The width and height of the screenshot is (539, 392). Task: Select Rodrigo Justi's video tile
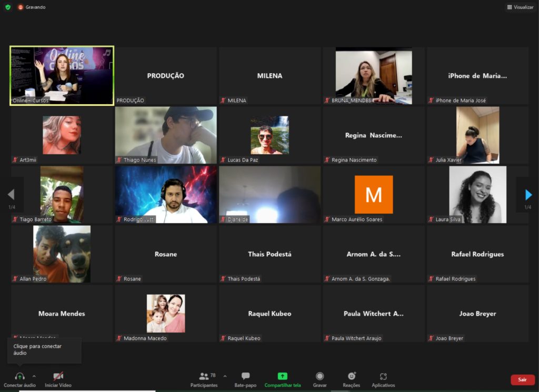[x=166, y=195]
